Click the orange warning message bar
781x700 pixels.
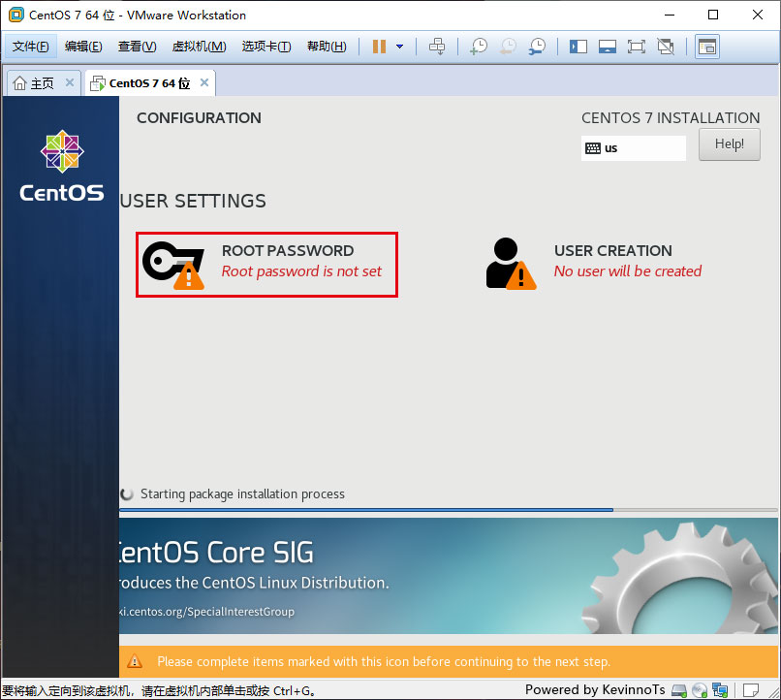point(449,661)
